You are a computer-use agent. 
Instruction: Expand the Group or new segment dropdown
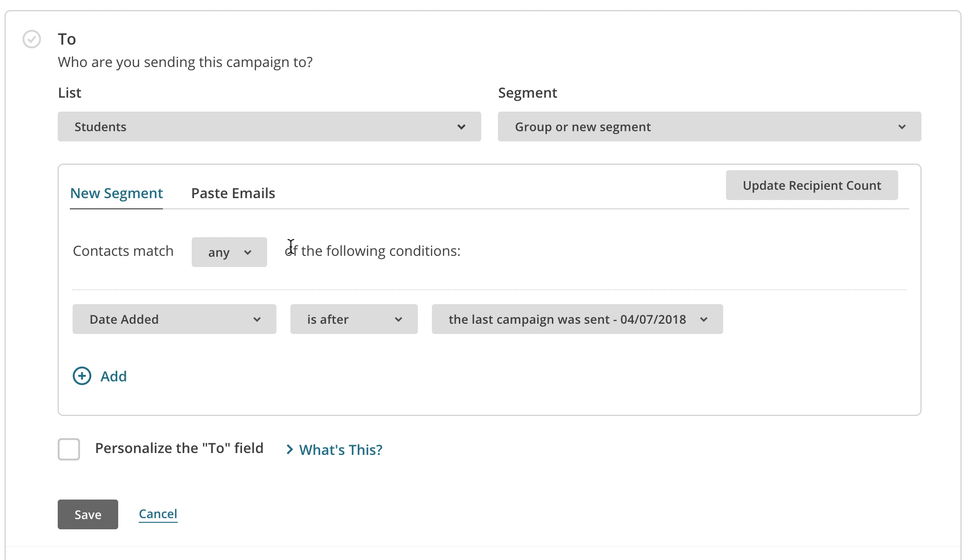pyautogui.click(x=709, y=126)
